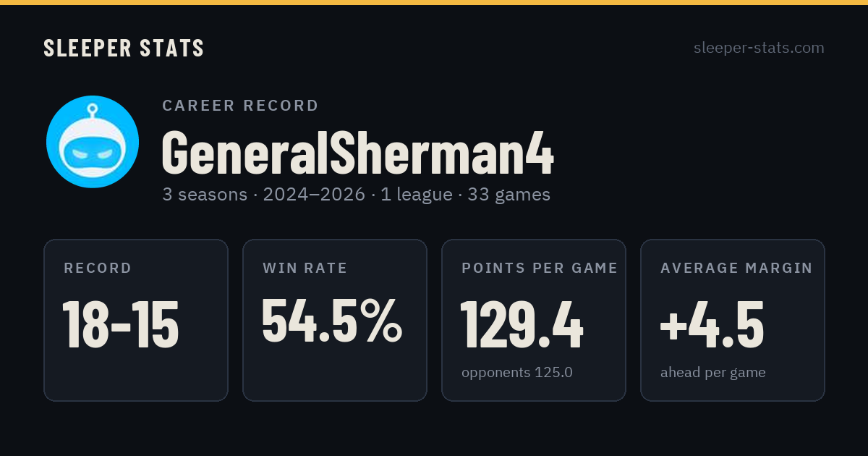Click the robot avatar icon
868x456 pixels.
tap(93, 142)
